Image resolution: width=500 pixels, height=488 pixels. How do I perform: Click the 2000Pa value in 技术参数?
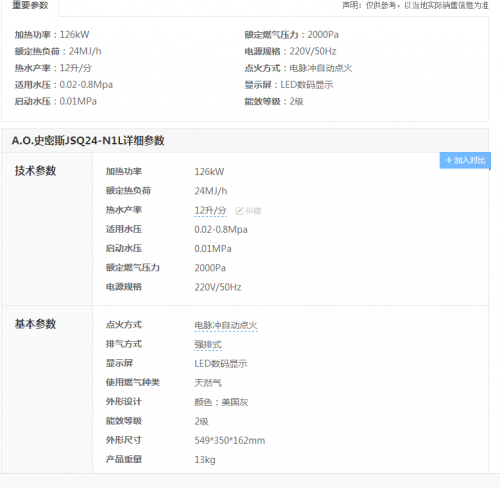point(210,268)
